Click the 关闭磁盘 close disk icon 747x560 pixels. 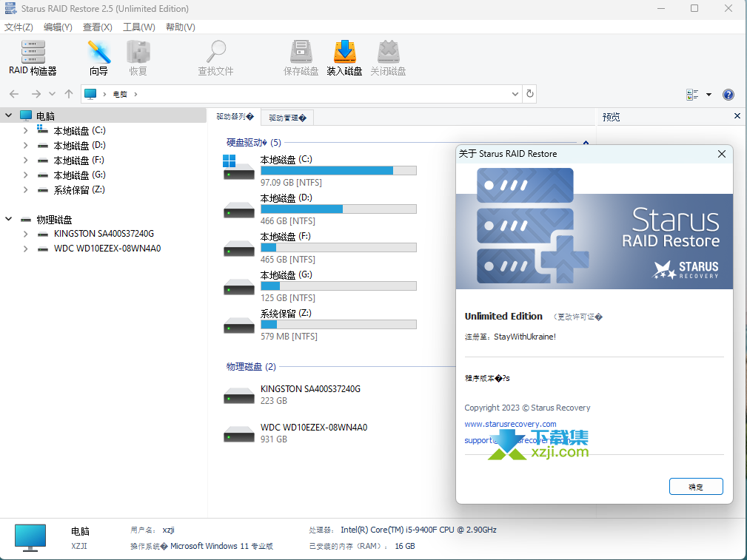pyautogui.click(x=388, y=58)
